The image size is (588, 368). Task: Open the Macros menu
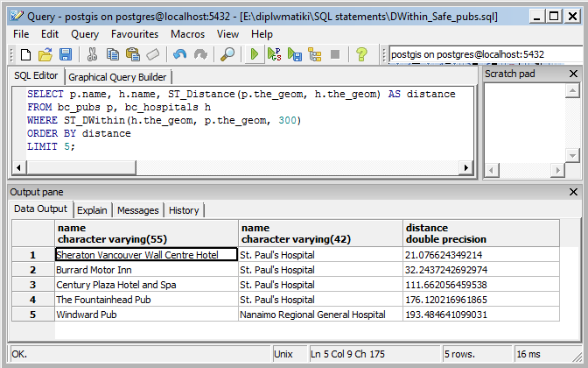point(187,34)
